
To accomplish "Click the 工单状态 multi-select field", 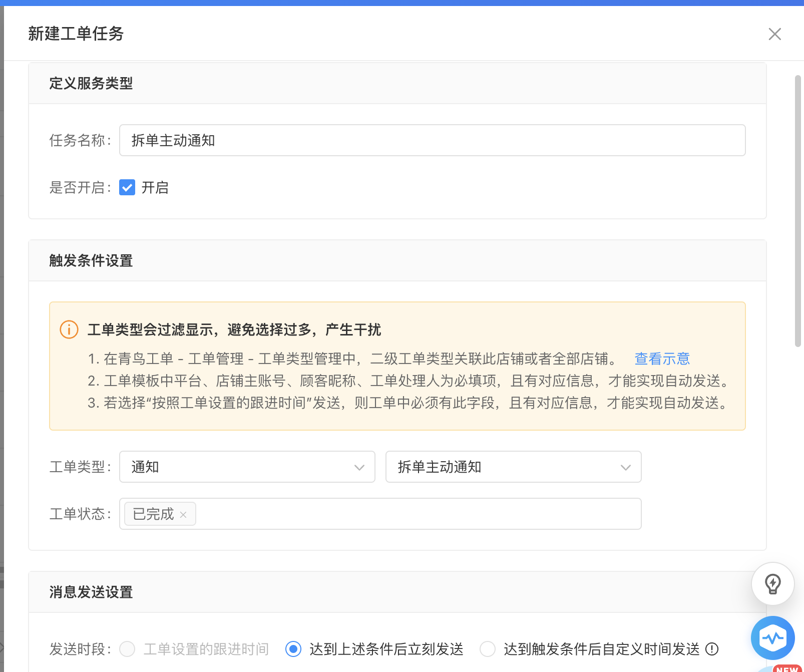I will click(380, 514).
